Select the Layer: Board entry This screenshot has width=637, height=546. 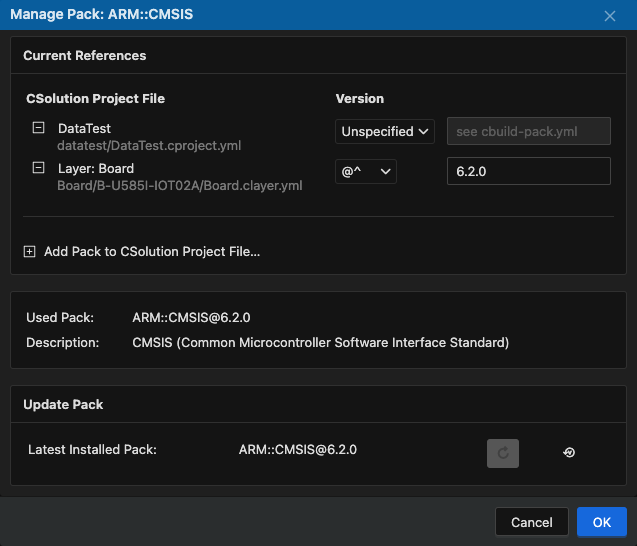(x=96, y=168)
